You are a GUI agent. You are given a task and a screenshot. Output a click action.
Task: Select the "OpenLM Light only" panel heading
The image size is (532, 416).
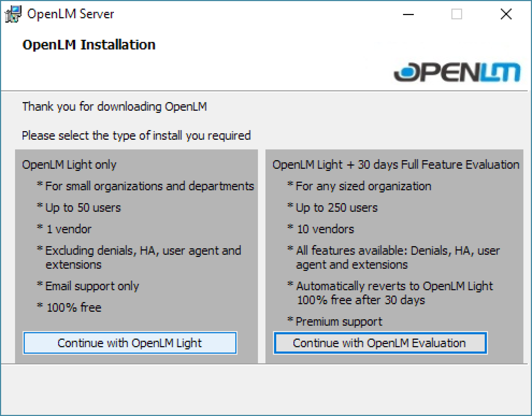point(69,165)
